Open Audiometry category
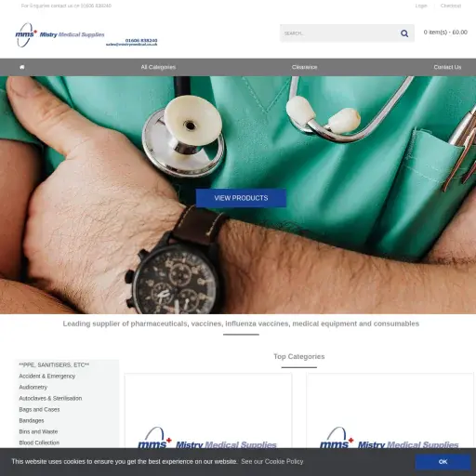The image size is (476, 476). point(33,387)
